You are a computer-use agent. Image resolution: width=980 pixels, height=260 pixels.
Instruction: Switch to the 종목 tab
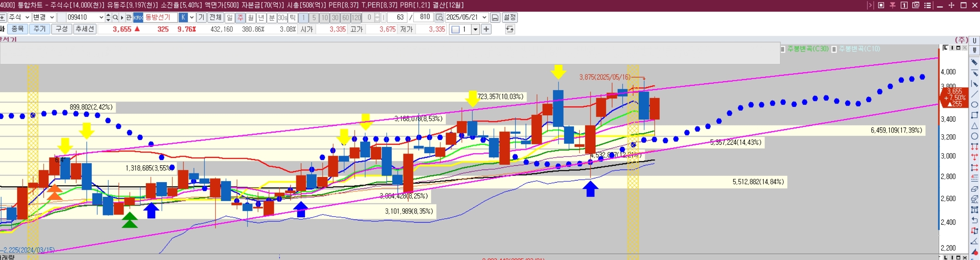[x=18, y=29]
